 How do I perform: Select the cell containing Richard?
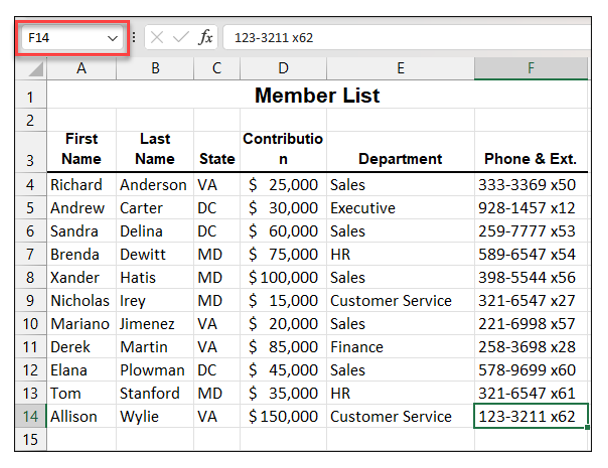click(x=81, y=185)
